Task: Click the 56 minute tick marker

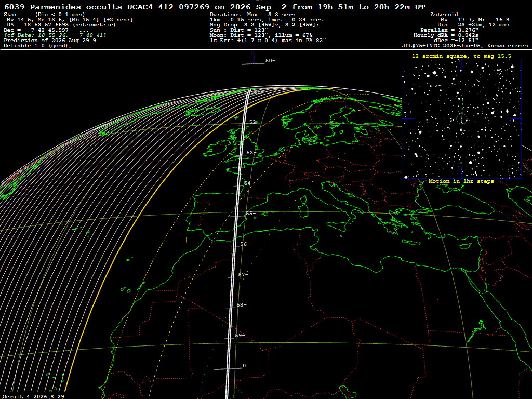Action: [245, 244]
